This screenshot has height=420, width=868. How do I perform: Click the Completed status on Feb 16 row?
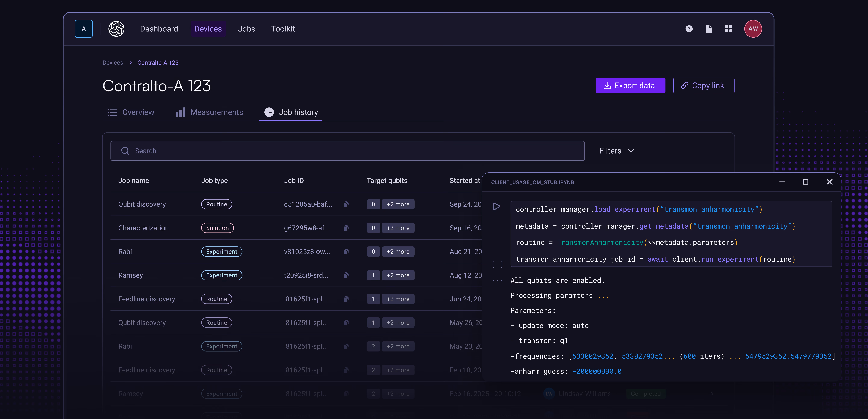(x=646, y=394)
